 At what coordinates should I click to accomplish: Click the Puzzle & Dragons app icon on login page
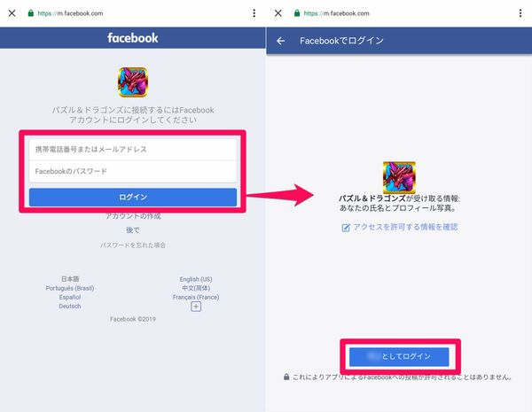(133, 82)
